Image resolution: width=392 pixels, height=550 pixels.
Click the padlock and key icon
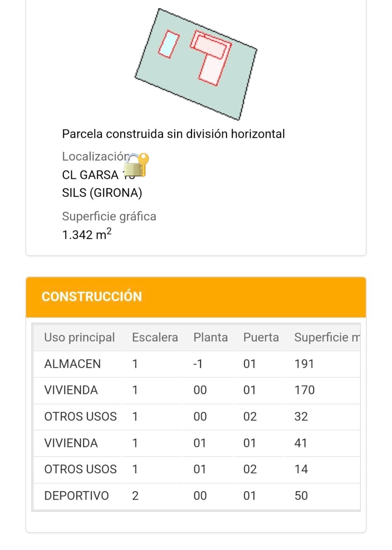tap(136, 165)
